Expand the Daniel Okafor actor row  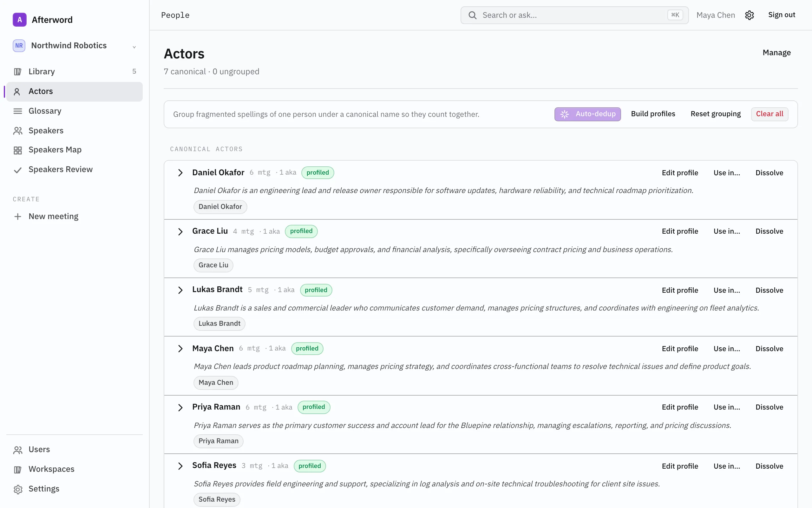pos(180,173)
